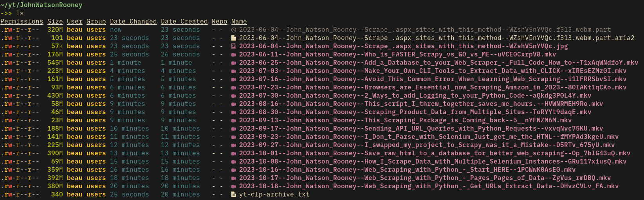Click the file name ending in WZshV5nYVQc.jpg
Image resolution: width=644 pixels, height=200 pixels.
click(404, 46)
